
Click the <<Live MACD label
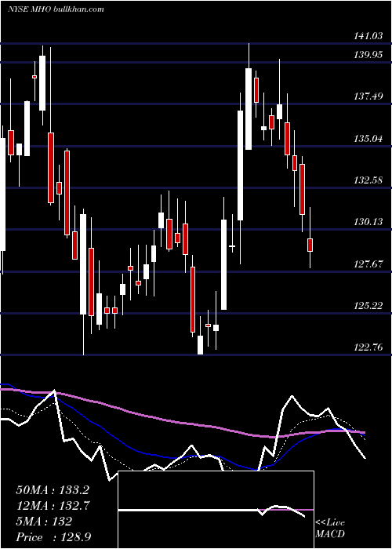(330, 528)
